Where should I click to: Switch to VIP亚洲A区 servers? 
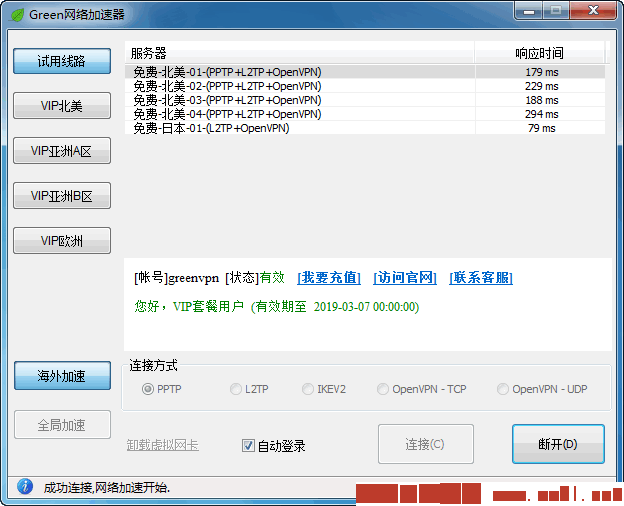coord(62,150)
